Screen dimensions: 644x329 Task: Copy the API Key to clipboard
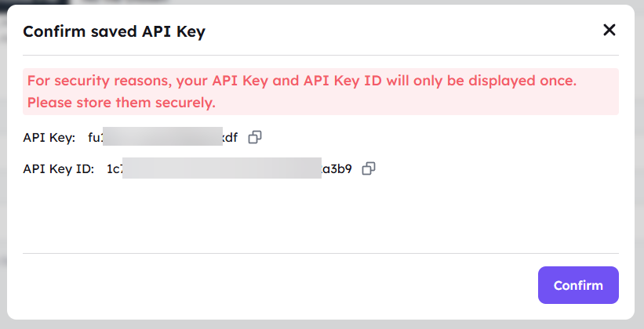coord(255,137)
